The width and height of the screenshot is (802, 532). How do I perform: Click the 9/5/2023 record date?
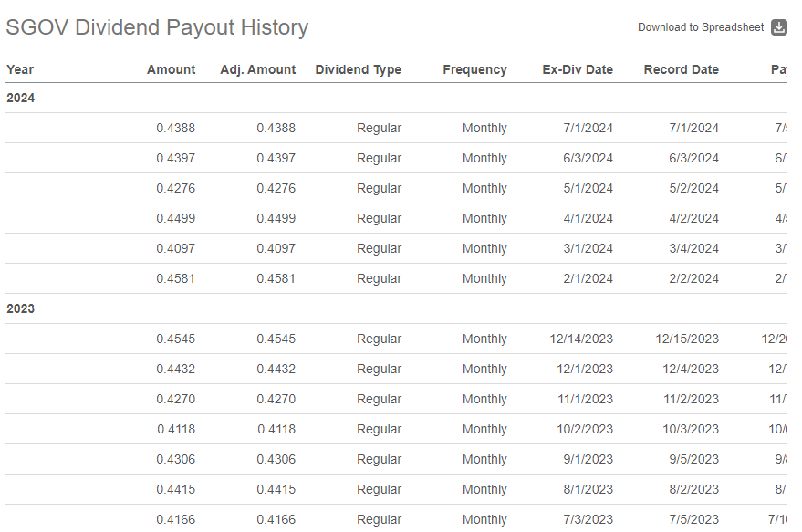pos(693,459)
